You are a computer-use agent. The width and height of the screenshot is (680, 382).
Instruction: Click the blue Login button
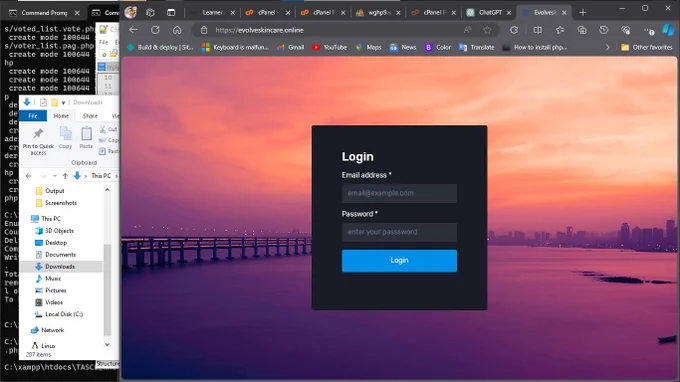click(x=399, y=261)
